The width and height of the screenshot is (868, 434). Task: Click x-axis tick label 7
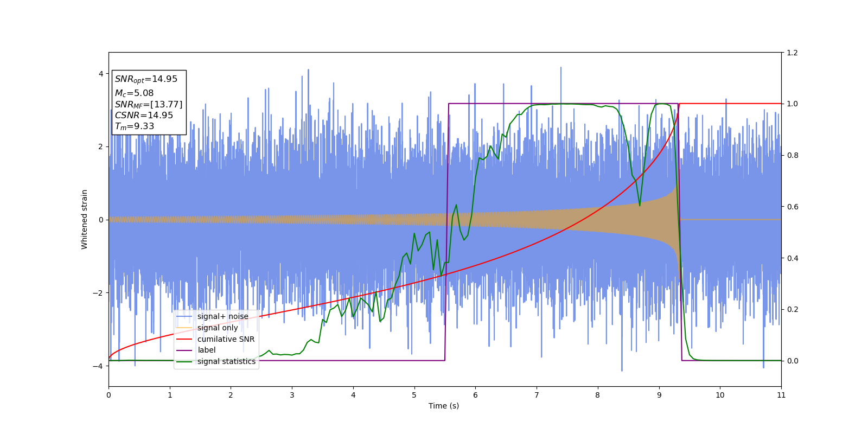[x=537, y=395]
